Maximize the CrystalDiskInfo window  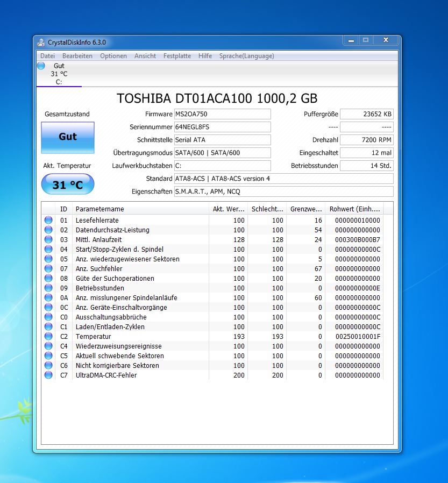pos(366,40)
